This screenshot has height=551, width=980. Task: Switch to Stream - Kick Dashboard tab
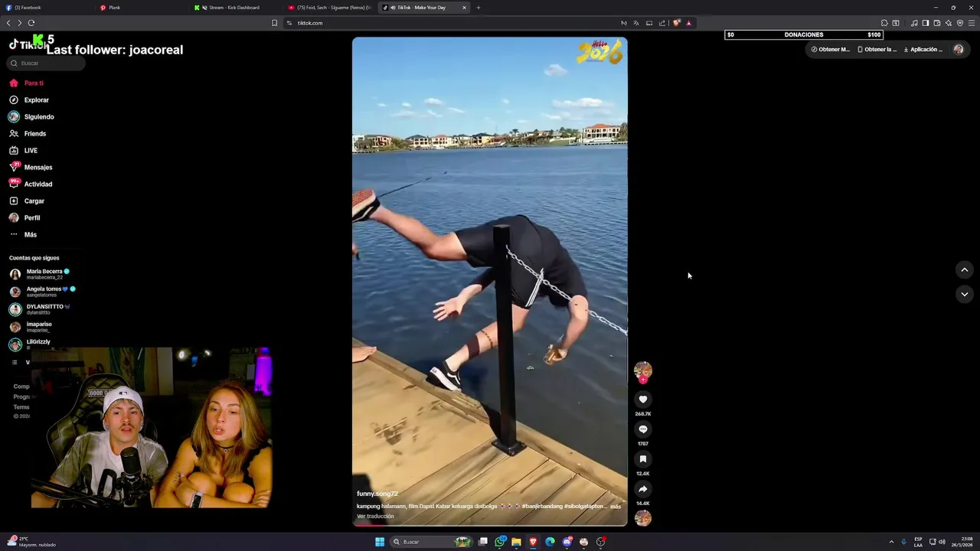click(236, 8)
